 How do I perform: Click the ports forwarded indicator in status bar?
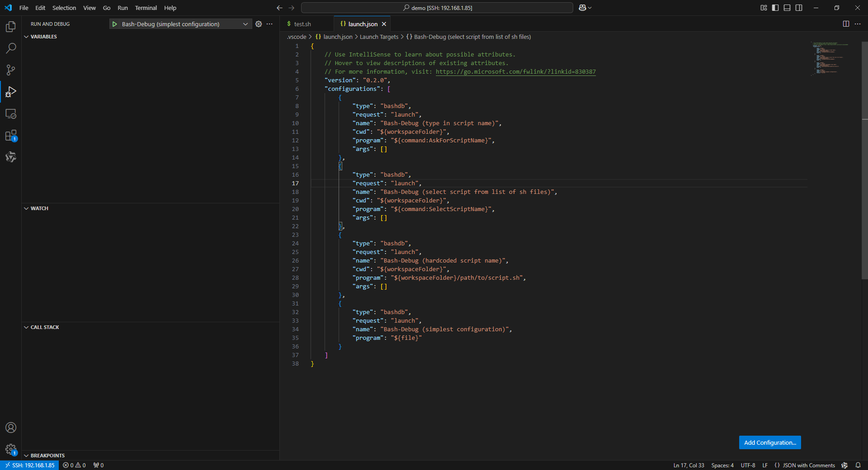pos(99,465)
